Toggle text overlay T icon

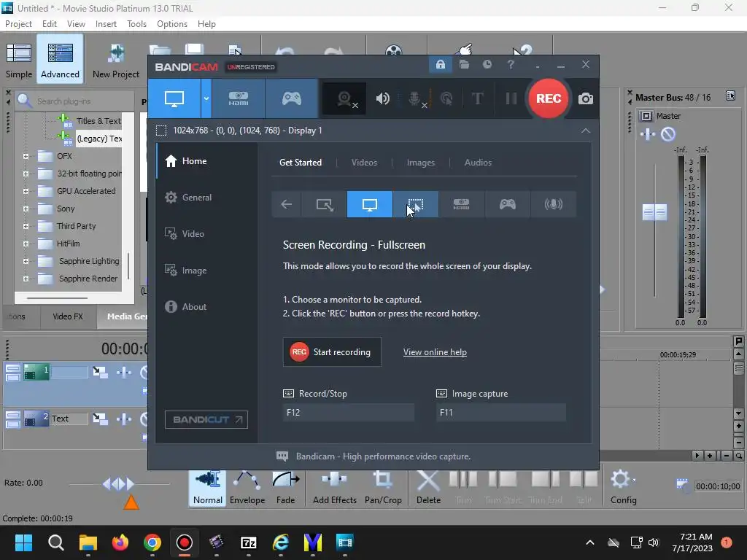pos(477,98)
